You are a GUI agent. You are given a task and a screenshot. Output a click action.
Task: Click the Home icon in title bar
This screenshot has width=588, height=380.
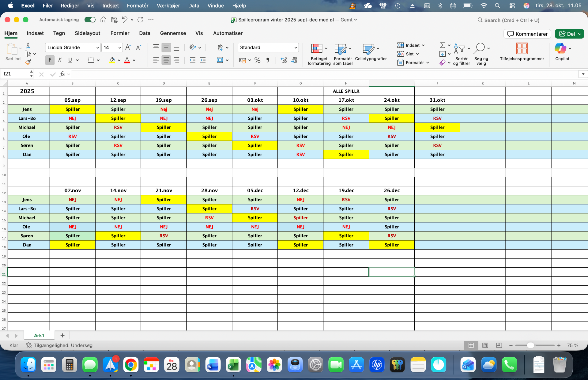coord(104,20)
